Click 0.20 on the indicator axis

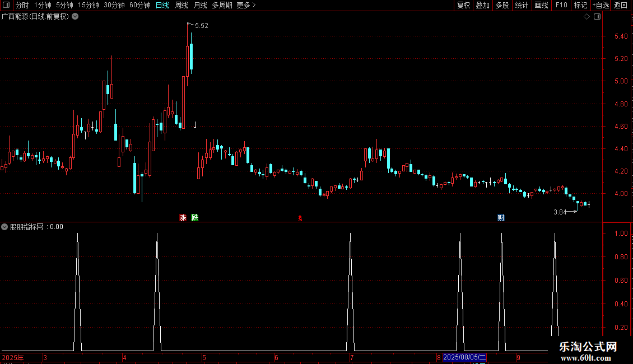point(621,327)
